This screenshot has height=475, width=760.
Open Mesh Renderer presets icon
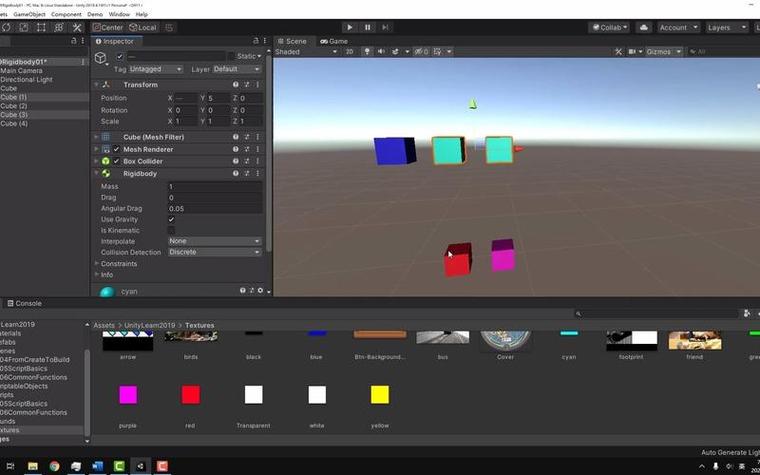(x=247, y=149)
